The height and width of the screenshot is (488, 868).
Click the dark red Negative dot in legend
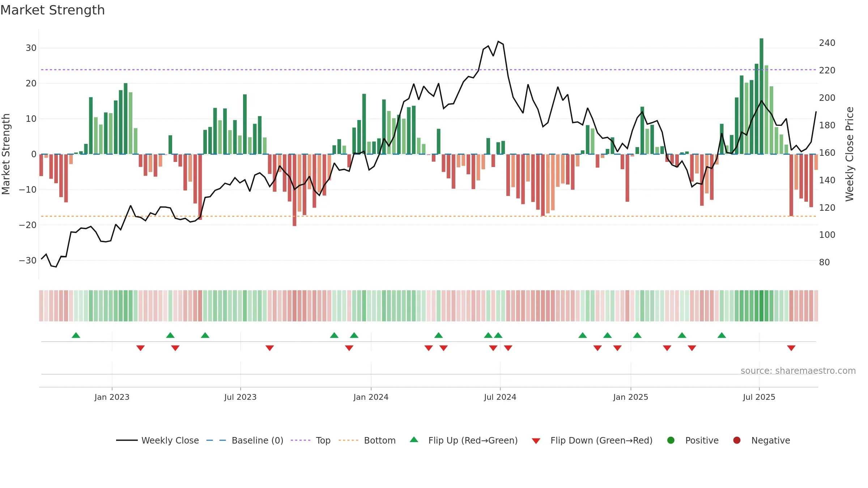click(x=737, y=440)
